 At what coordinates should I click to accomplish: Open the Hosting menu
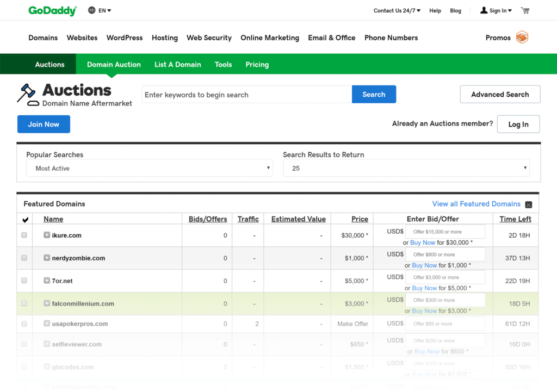tap(165, 38)
